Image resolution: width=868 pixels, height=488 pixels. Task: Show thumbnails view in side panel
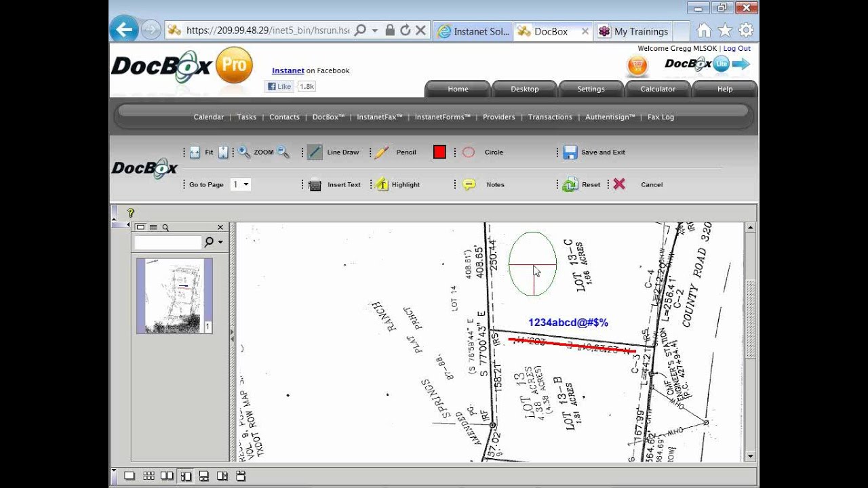[140, 228]
